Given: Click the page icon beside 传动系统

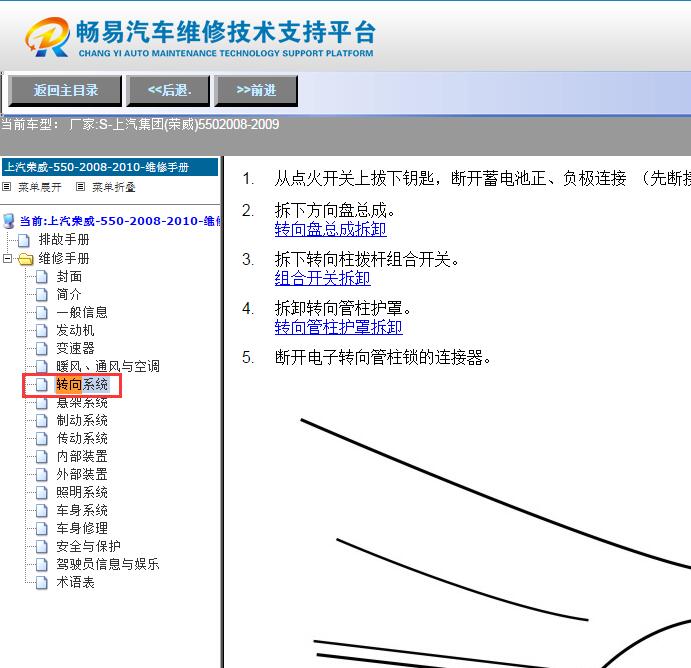Looking at the screenshot, I should point(41,438).
